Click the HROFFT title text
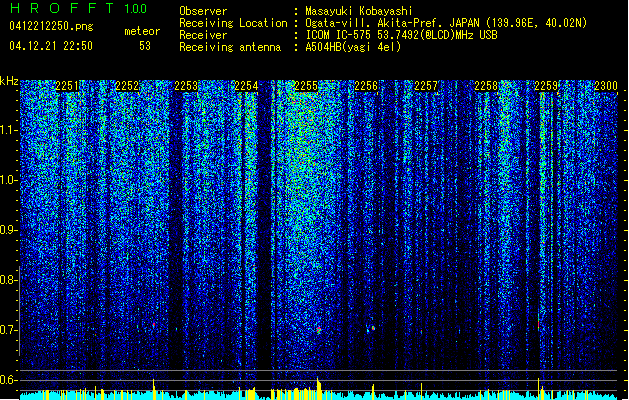629x400 pixels. tap(62, 8)
